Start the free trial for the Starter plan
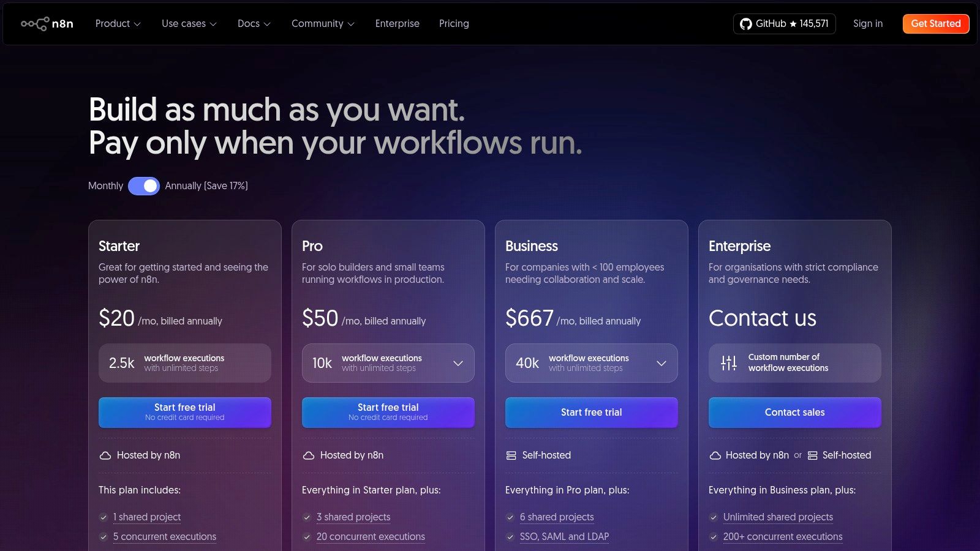The image size is (980, 551). tap(185, 413)
